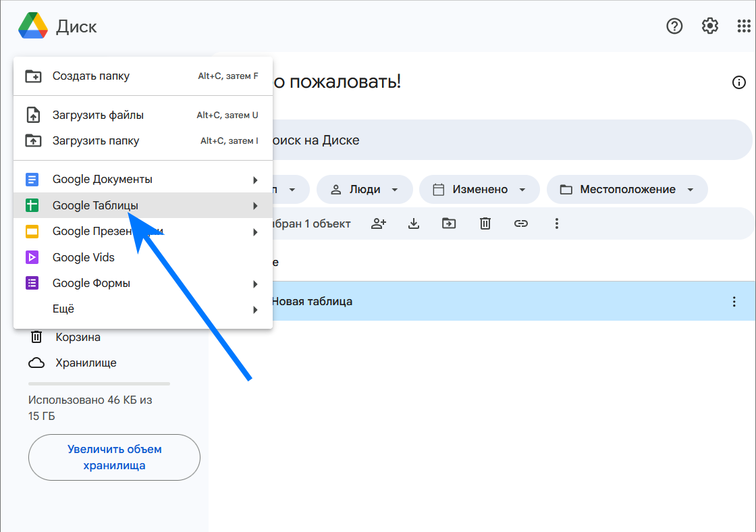
Task: Click the information icon near Добро пожаловать
Action: [738, 82]
